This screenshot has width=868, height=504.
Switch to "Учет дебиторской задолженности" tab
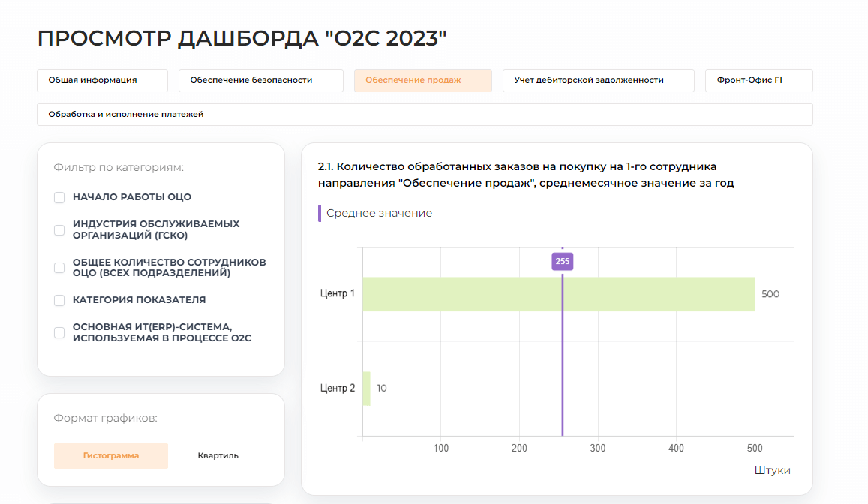coord(598,80)
